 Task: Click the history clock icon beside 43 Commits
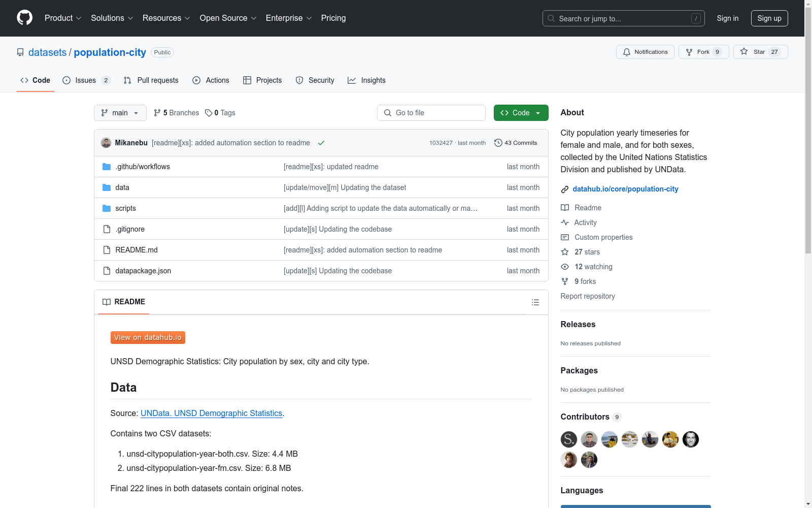(x=498, y=143)
